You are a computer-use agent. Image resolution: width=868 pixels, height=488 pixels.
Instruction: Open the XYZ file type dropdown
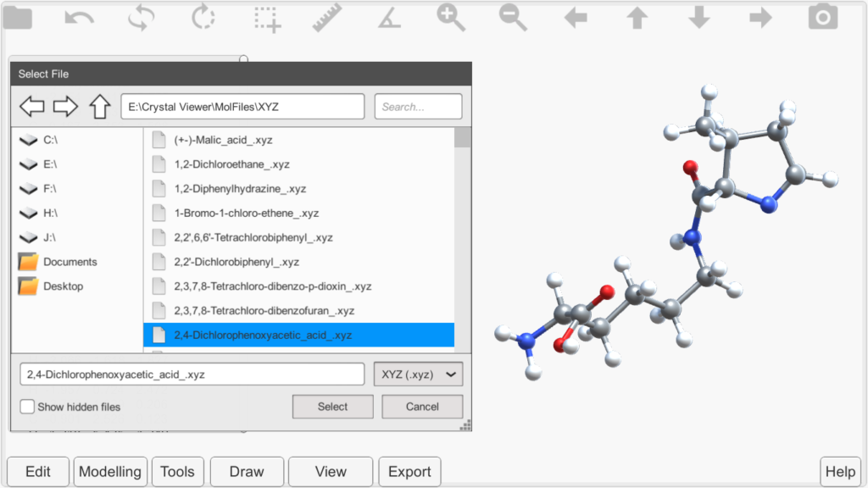[x=417, y=374]
